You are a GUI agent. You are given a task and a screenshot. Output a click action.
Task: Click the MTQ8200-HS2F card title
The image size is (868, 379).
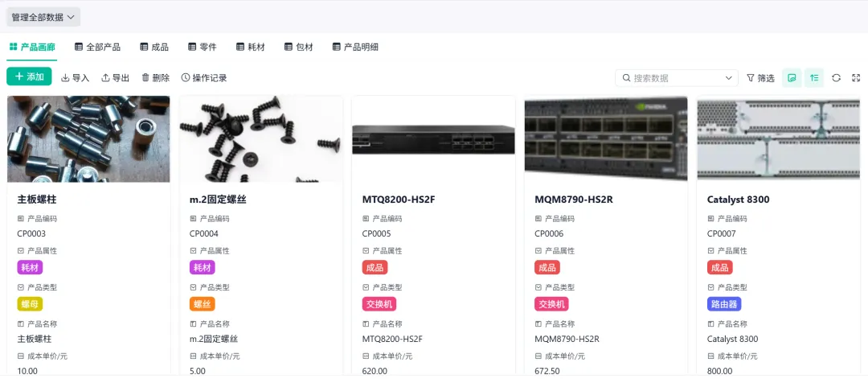(x=399, y=200)
